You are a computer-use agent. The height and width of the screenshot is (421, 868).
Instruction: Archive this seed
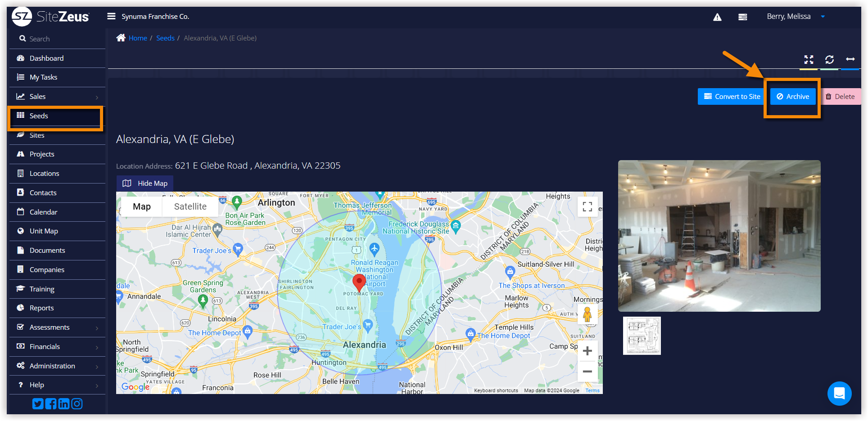(793, 97)
